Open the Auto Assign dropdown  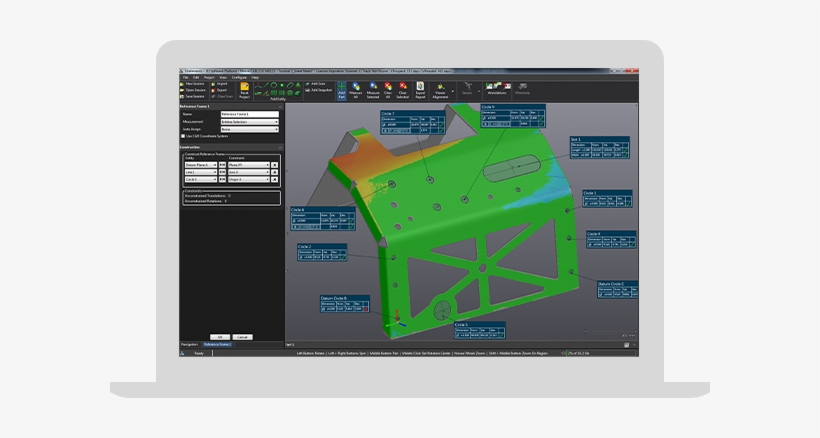250,129
